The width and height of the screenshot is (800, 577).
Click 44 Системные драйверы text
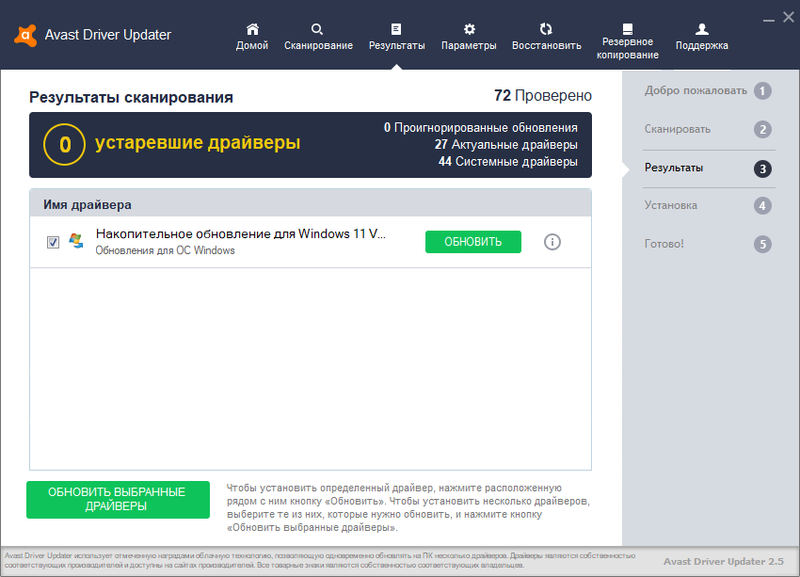pyautogui.click(x=508, y=162)
